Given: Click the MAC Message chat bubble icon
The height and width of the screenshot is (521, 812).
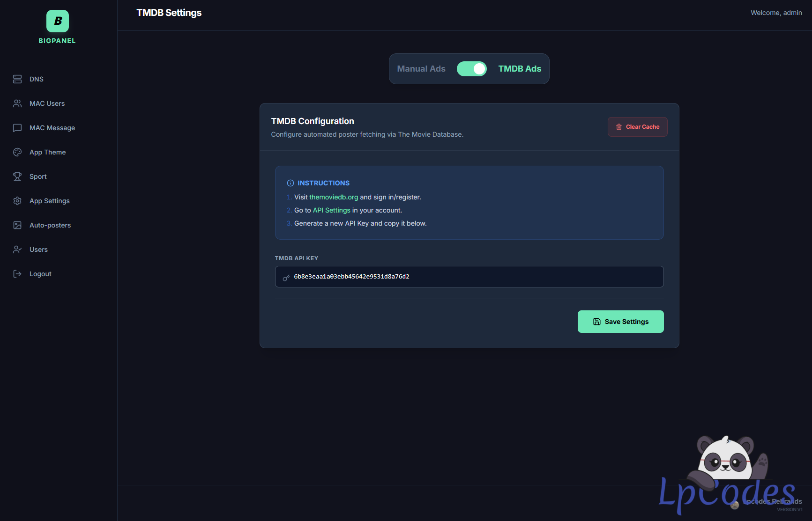Looking at the screenshot, I should [17, 128].
